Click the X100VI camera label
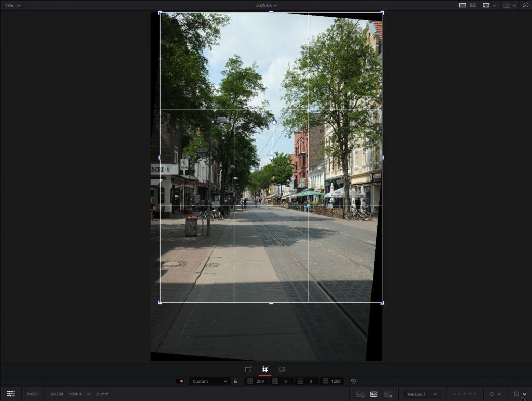This screenshot has height=401, width=532. point(32,394)
